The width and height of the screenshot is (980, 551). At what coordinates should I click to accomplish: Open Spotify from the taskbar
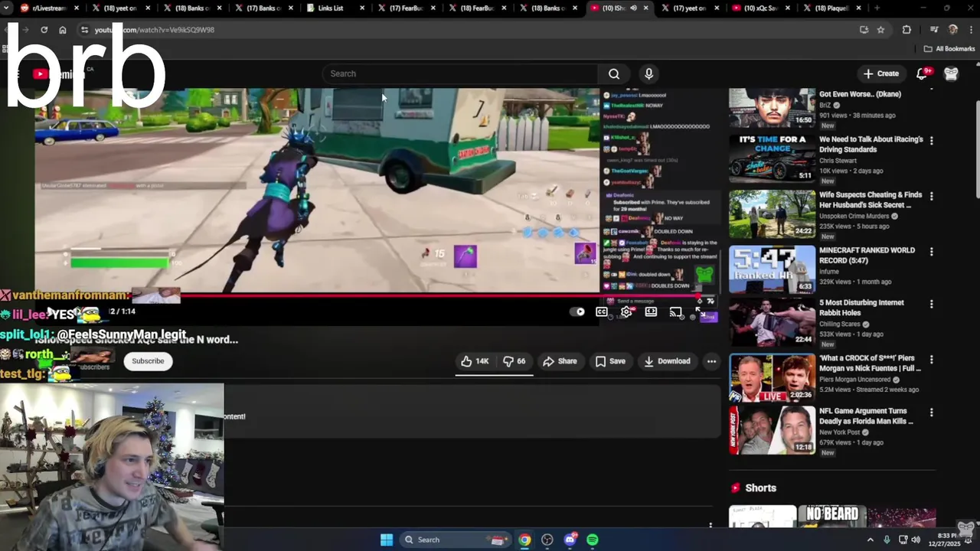click(x=593, y=540)
